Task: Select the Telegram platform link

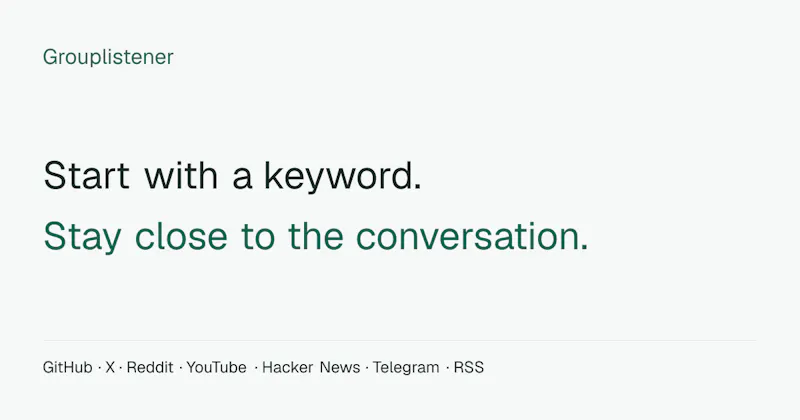Action: (406, 368)
